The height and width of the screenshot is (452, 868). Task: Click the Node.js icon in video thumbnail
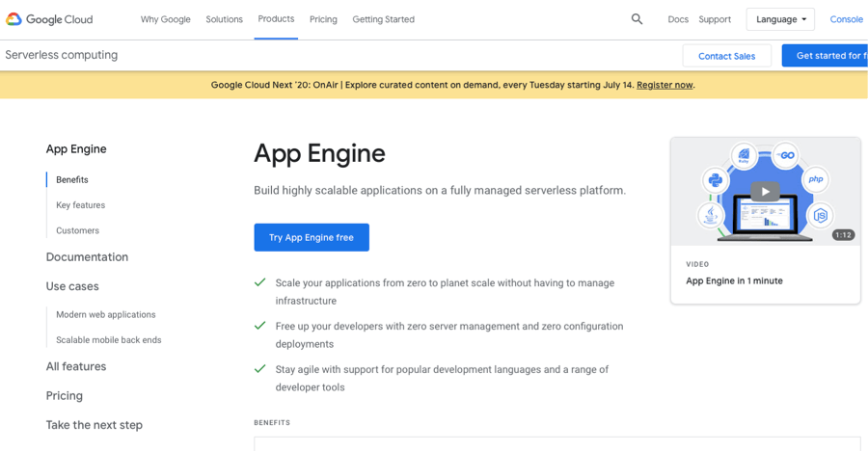[821, 215]
